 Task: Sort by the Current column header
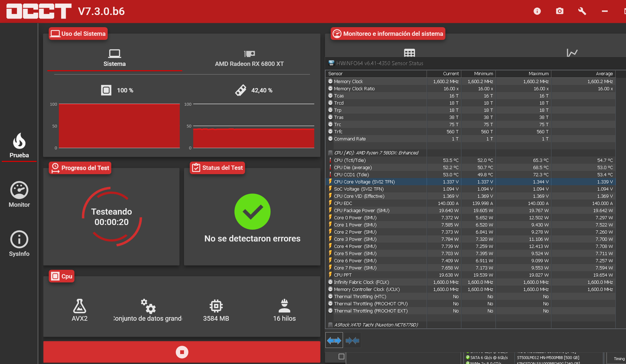(x=444, y=74)
